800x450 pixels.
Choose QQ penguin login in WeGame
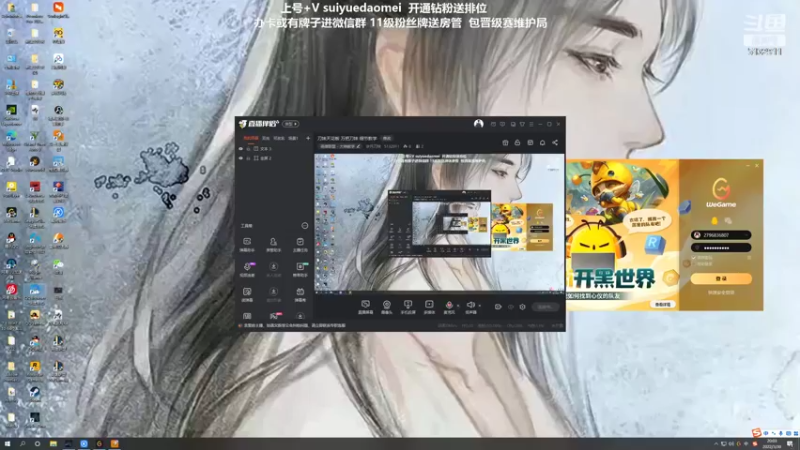point(714,220)
